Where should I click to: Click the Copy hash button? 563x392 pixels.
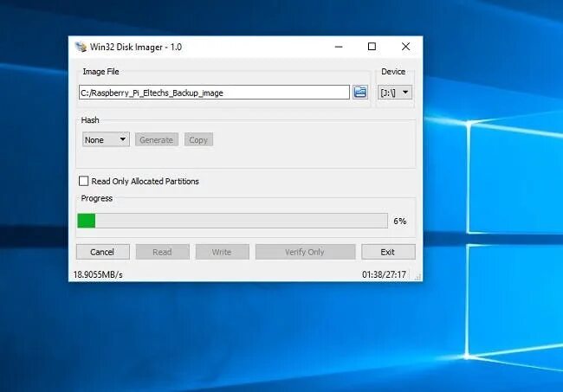(198, 139)
